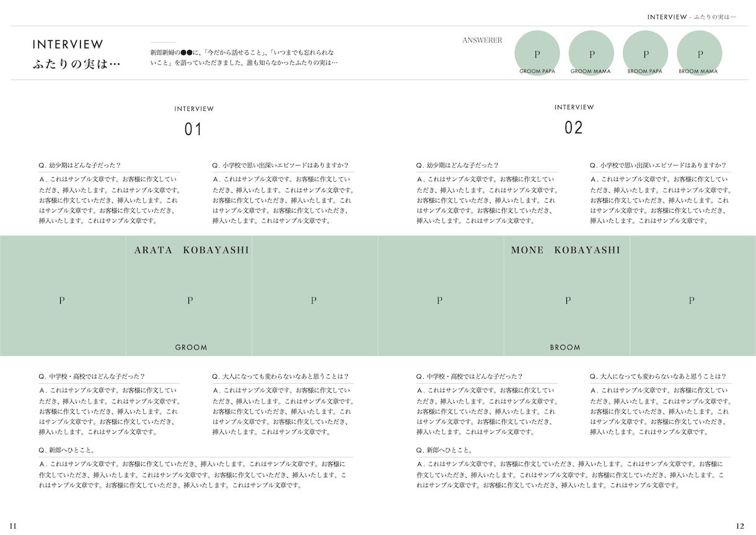Click the BROOM PAPA circle photo placeholder
The width and height of the screenshot is (756, 535).
click(645, 53)
